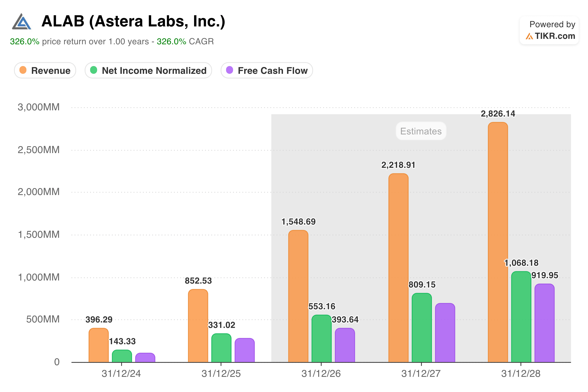Viewport: 588px width, 392px height.
Task: Click the TIKR orange logo icon
Action: coord(529,37)
